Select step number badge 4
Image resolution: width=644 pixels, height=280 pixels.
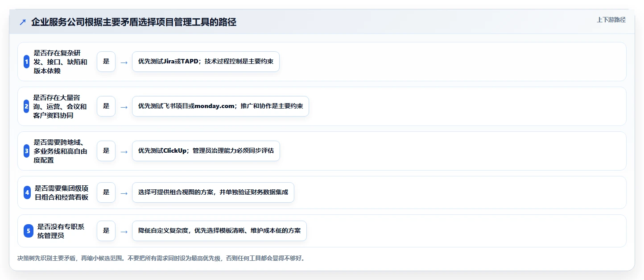27,192
